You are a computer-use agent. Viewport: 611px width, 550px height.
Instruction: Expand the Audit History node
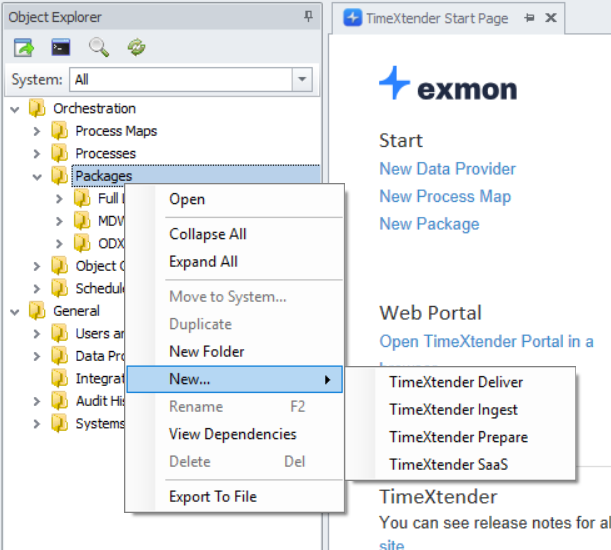point(37,401)
